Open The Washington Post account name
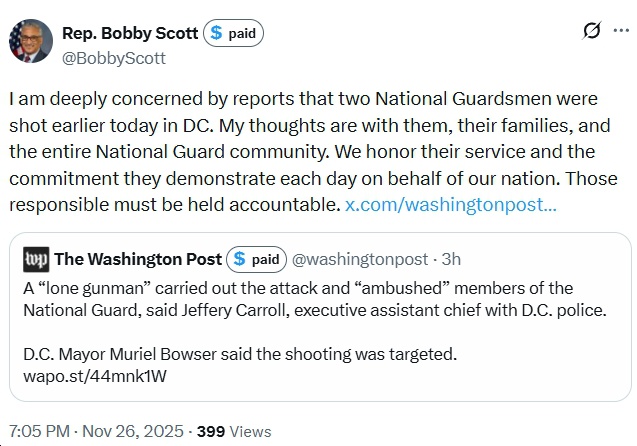The height and width of the screenshot is (446, 637). pos(138,259)
